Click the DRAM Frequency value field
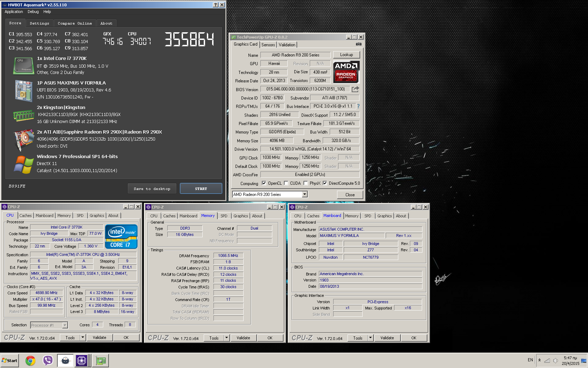This screenshot has width=588, height=368. [228, 255]
